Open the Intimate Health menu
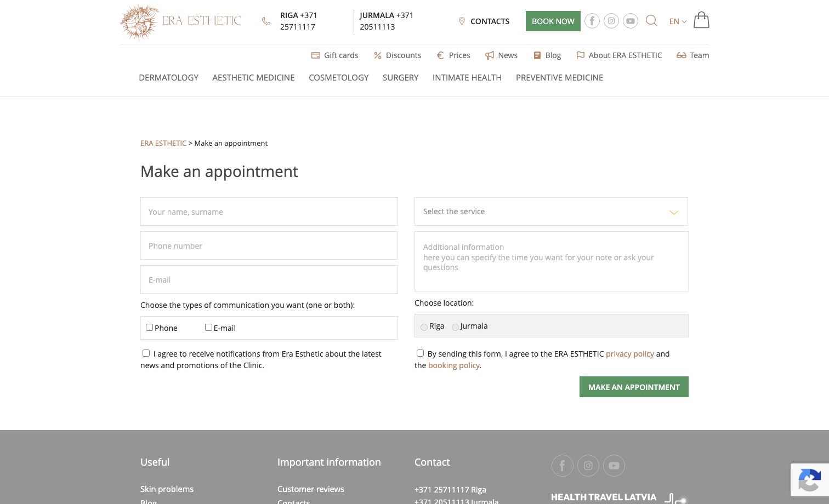 [x=467, y=78]
